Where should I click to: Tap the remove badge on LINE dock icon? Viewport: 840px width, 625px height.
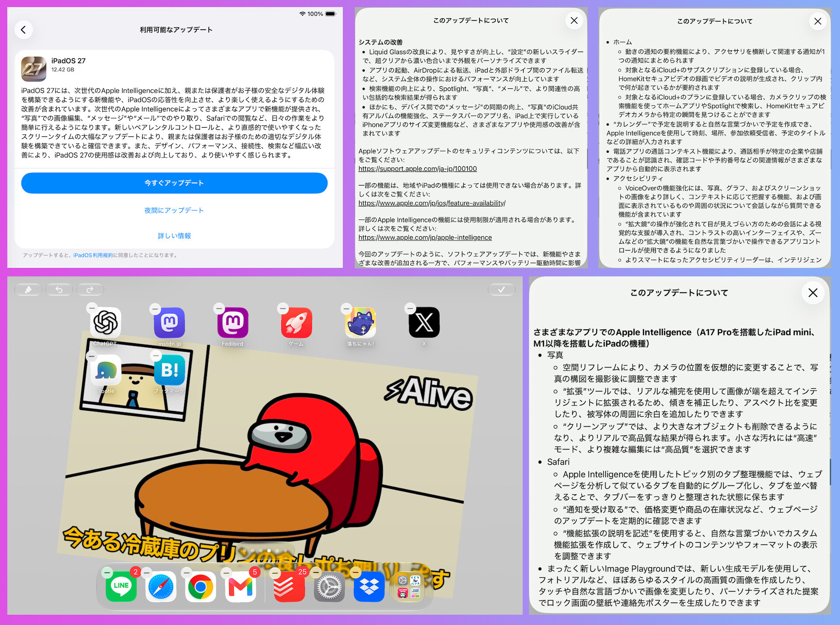tap(107, 572)
